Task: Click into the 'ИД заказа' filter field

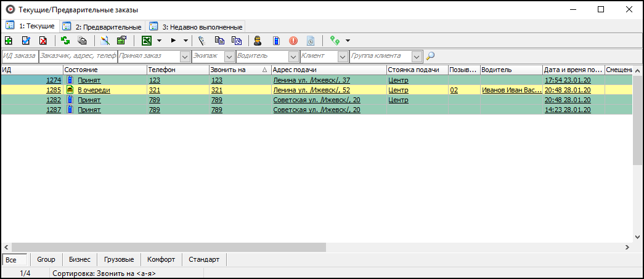Action: 19,56
